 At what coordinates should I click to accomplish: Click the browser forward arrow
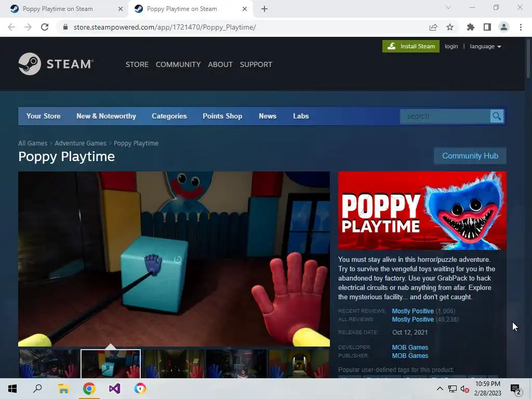pyautogui.click(x=28, y=27)
